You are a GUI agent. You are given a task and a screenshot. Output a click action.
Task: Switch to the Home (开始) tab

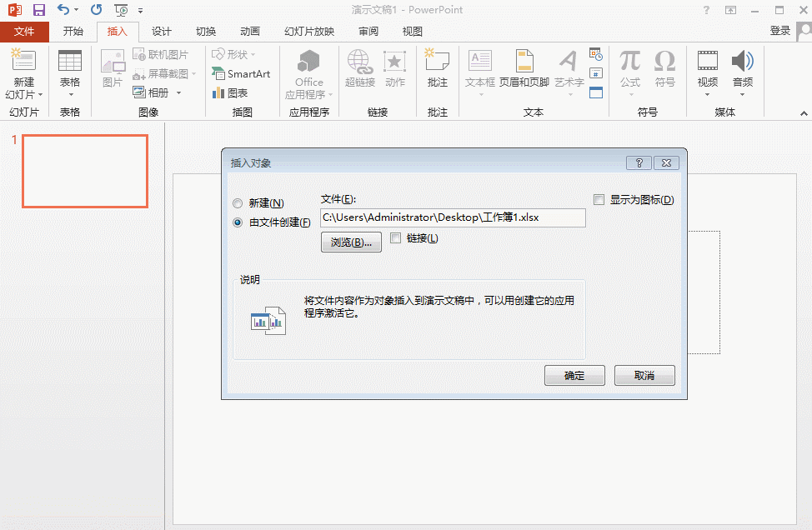pyautogui.click(x=73, y=32)
